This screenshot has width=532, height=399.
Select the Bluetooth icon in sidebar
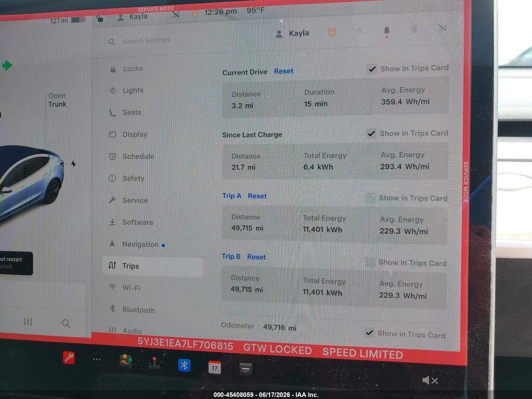pyautogui.click(x=112, y=309)
